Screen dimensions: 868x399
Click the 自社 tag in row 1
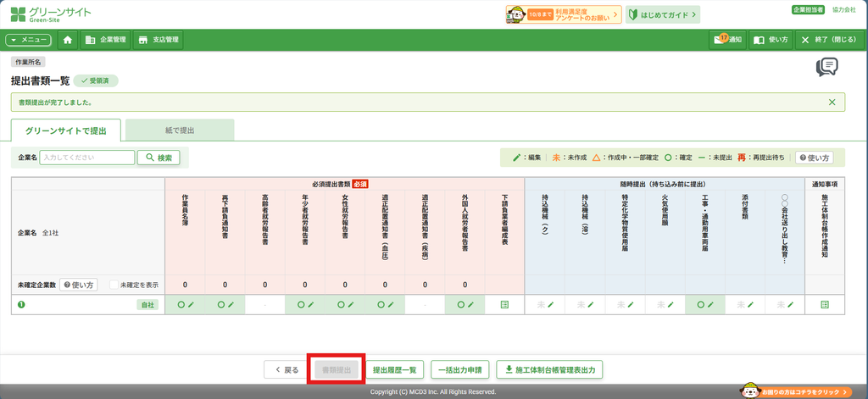pyautogui.click(x=148, y=304)
